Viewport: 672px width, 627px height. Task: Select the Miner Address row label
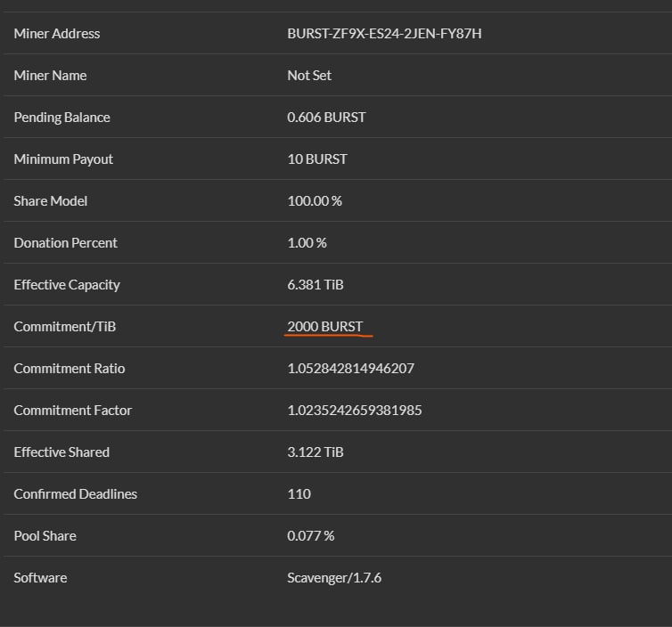pos(57,34)
